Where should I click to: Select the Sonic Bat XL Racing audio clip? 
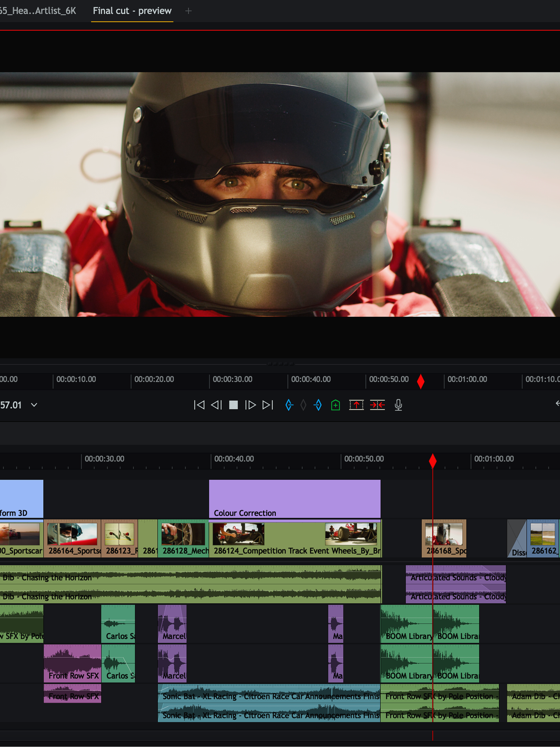pyautogui.click(x=269, y=703)
